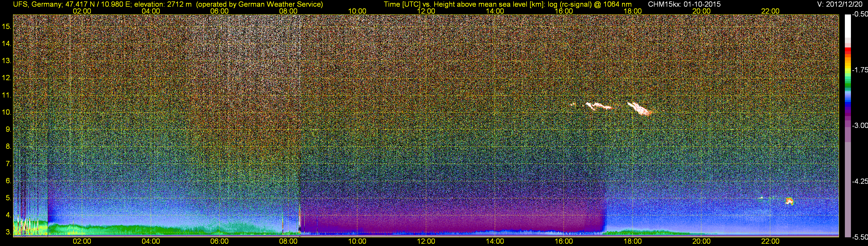Click the 5 km height axis label
Viewport: 868px width, 246px height.
8,198
